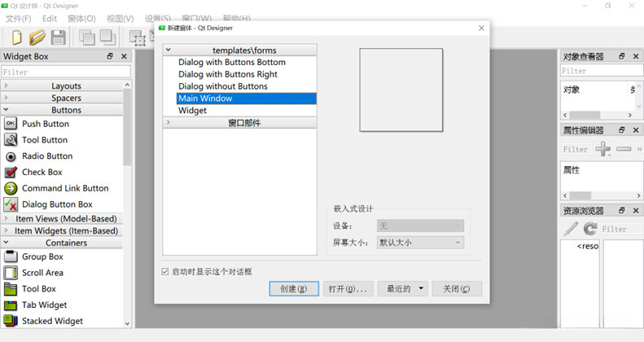The width and height of the screenshot is (644, 342).
Task: Select Tab Widget icon
Action: click(x=11, y=305)
